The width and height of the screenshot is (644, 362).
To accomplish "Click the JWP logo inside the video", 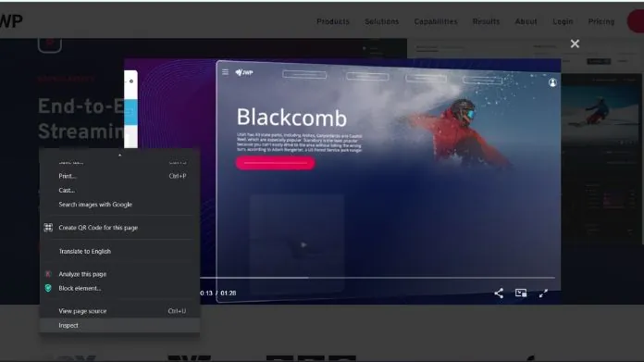I will coord(244,72).
